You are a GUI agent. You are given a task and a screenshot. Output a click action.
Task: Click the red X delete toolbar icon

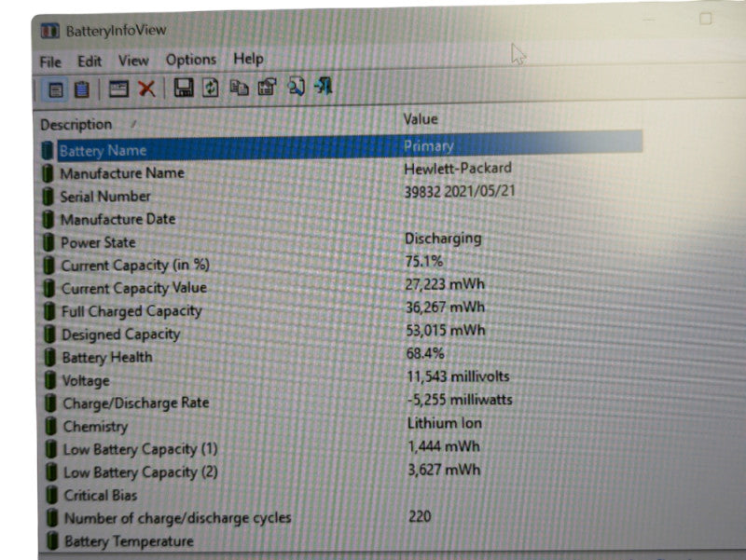[x=146, y=89]
